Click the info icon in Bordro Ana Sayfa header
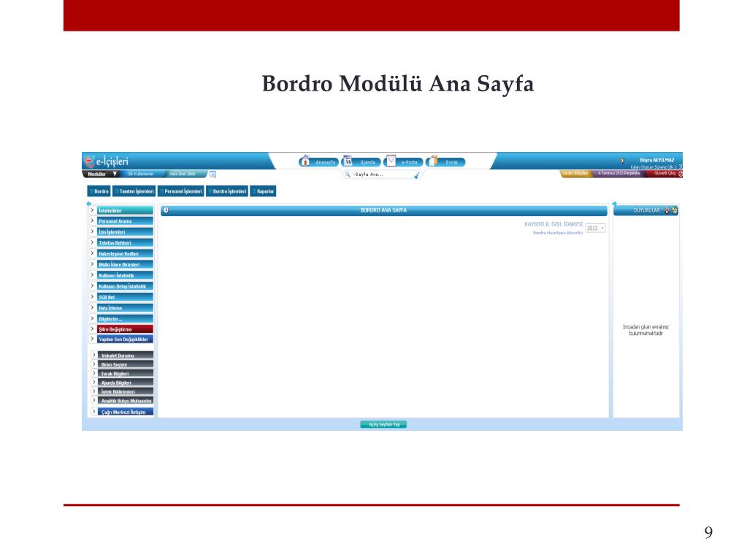Viewport: 747px width, 560px height. tap(166, 210)
